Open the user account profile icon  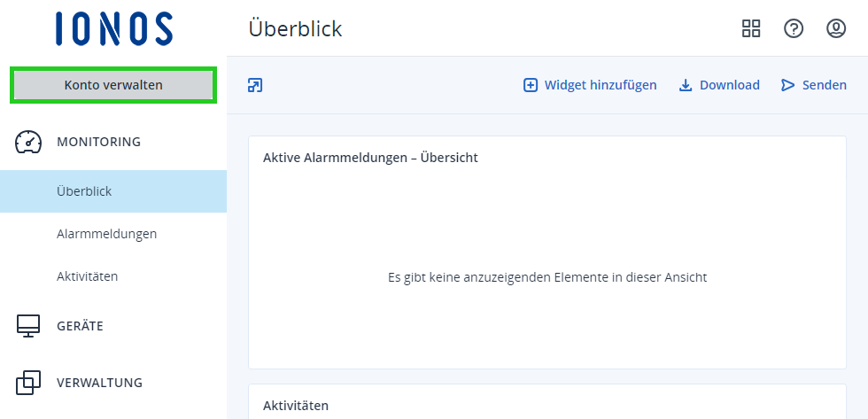(x=836, y=28)
